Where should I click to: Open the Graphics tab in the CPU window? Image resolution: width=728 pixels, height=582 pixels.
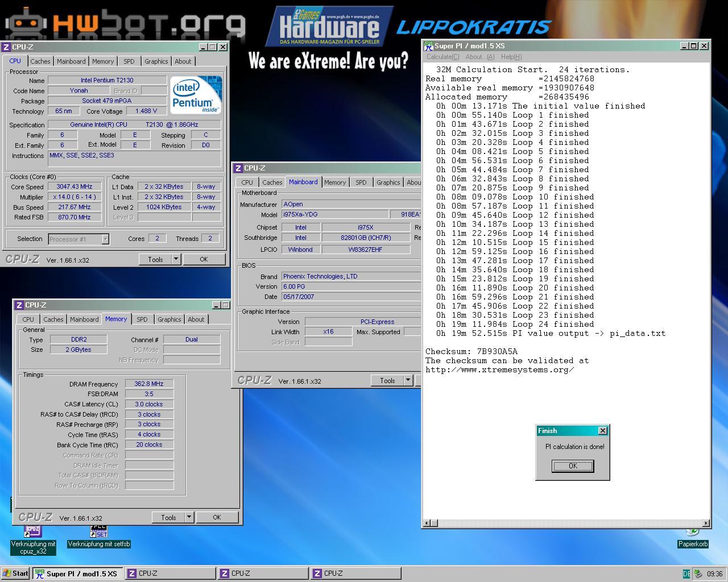point(156,61)
